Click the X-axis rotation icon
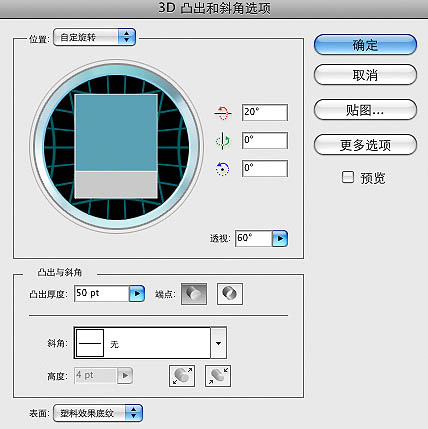428x429 pixels. 222,113
